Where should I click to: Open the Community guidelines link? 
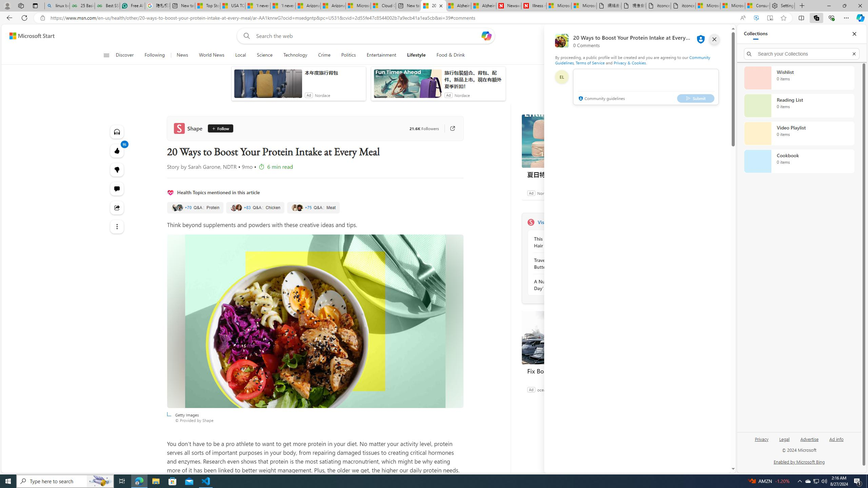point(601,99)
